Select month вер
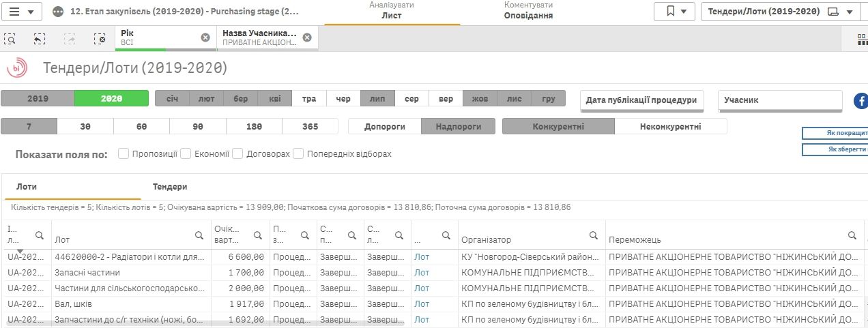This screenshot has height=328, width=868. 446,98
